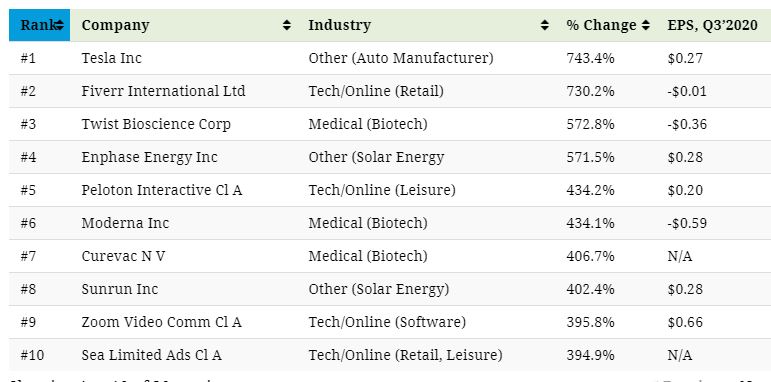Image resolution: width=771 pixels, height=382 pixels.
Task: Select the EPS, Q3'2020 column header
Action: point(715,25)
